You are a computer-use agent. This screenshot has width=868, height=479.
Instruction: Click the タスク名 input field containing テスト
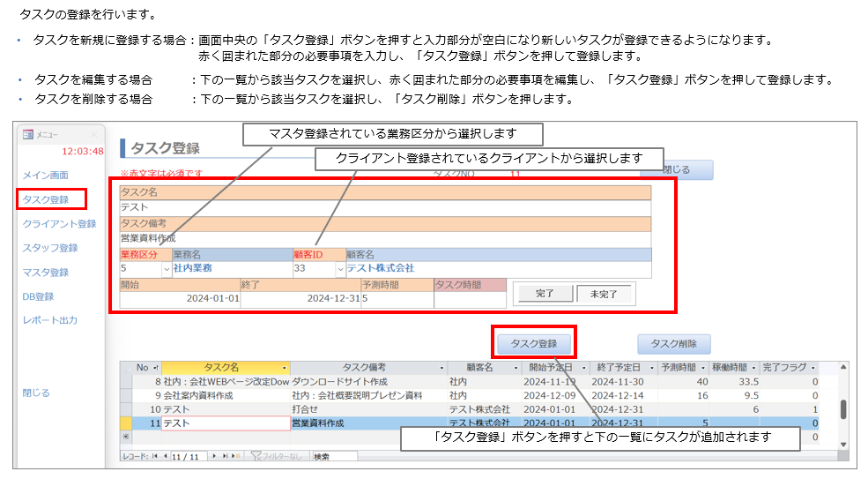pyautogui.click(x=385, y=208)
